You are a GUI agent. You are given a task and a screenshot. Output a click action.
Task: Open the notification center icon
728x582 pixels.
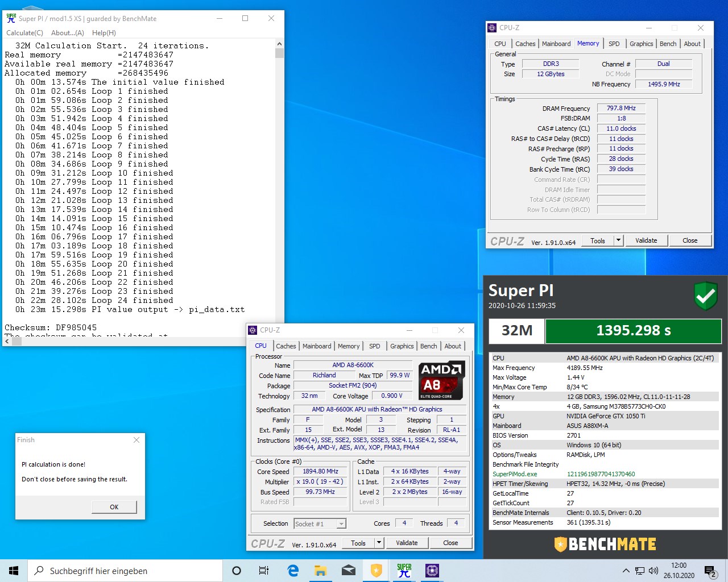coord(710,571)
